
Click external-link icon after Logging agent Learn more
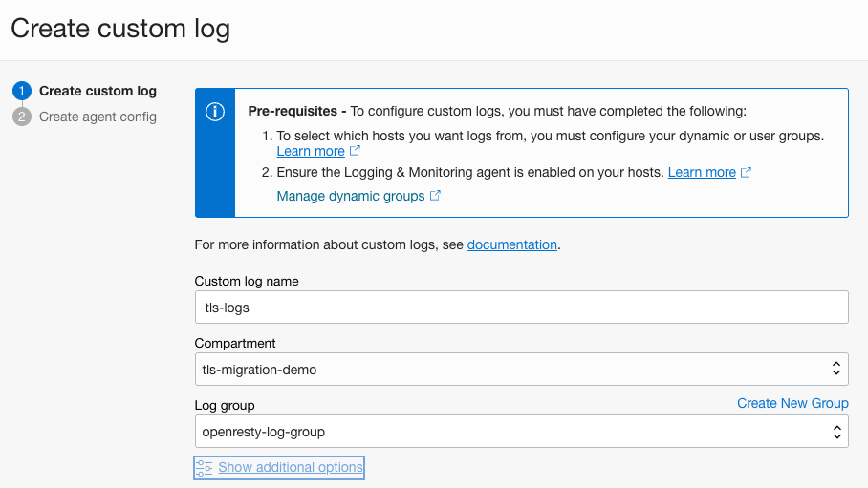746,173
